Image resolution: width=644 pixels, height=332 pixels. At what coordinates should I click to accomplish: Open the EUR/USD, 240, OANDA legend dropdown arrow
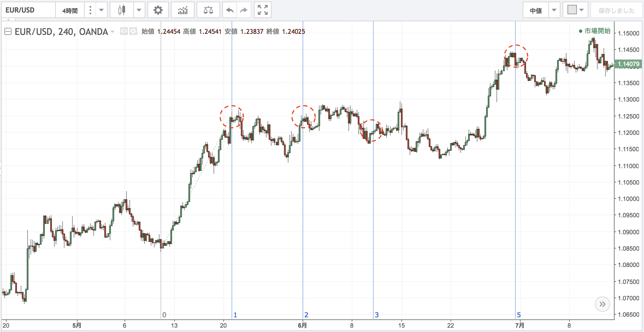tap(113, 32)
